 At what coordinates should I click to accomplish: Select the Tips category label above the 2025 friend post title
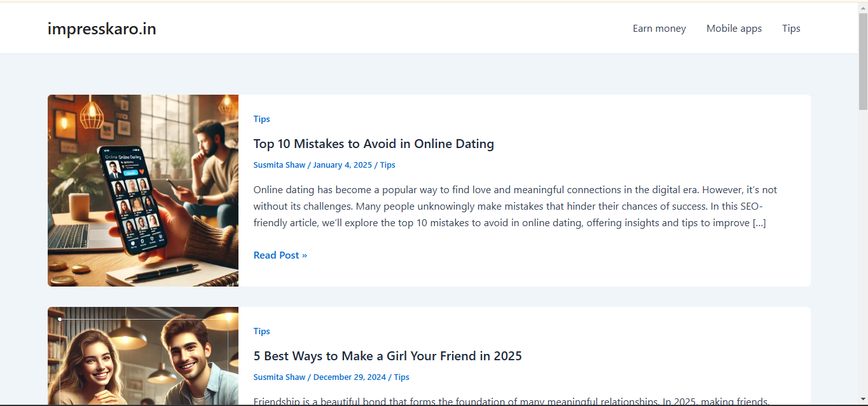tap(261, 331)
